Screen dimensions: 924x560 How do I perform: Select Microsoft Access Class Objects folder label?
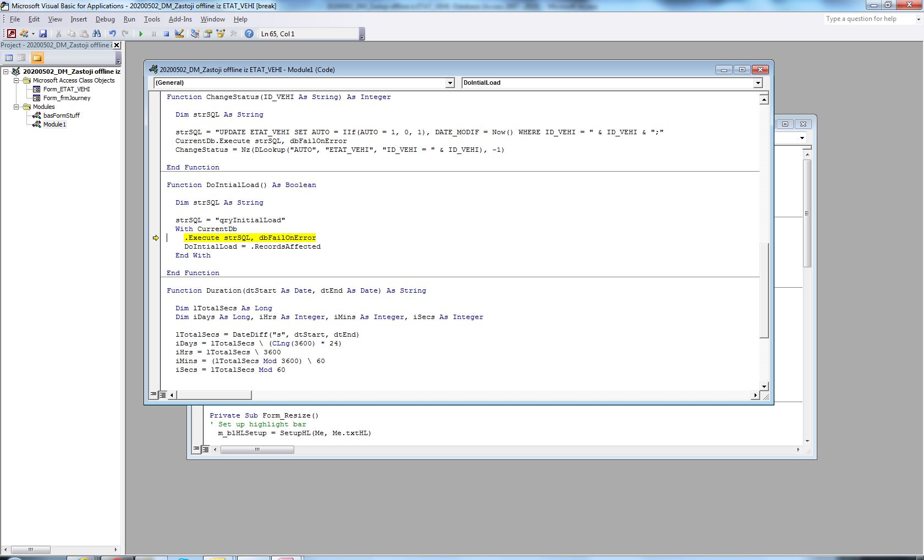coord(74,80)
